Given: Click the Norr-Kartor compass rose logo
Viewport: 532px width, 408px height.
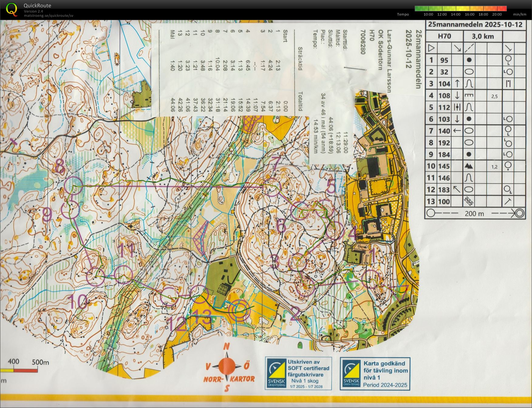Looking at the screenshot, I should click(229, 367).
